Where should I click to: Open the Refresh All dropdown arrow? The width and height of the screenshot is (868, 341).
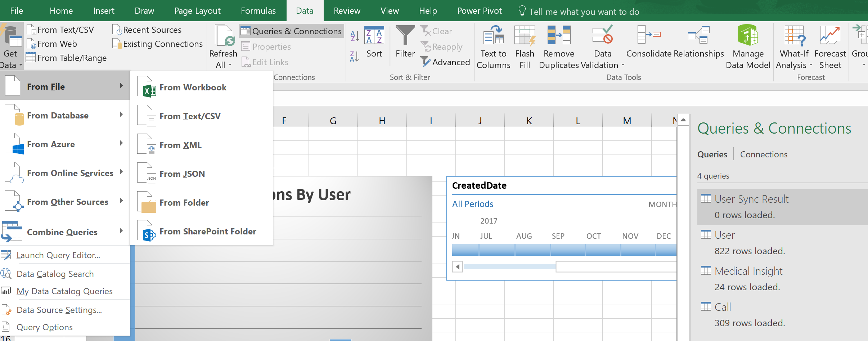click(230, 65)
